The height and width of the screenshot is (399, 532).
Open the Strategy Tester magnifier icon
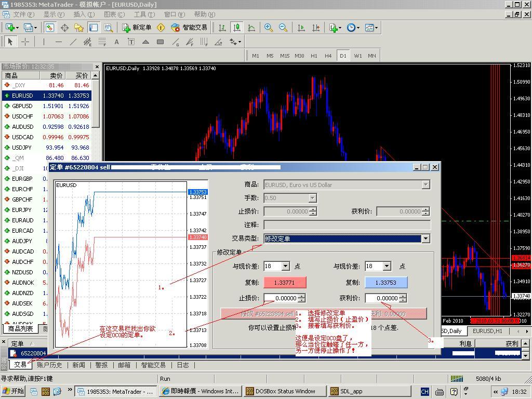108,28
